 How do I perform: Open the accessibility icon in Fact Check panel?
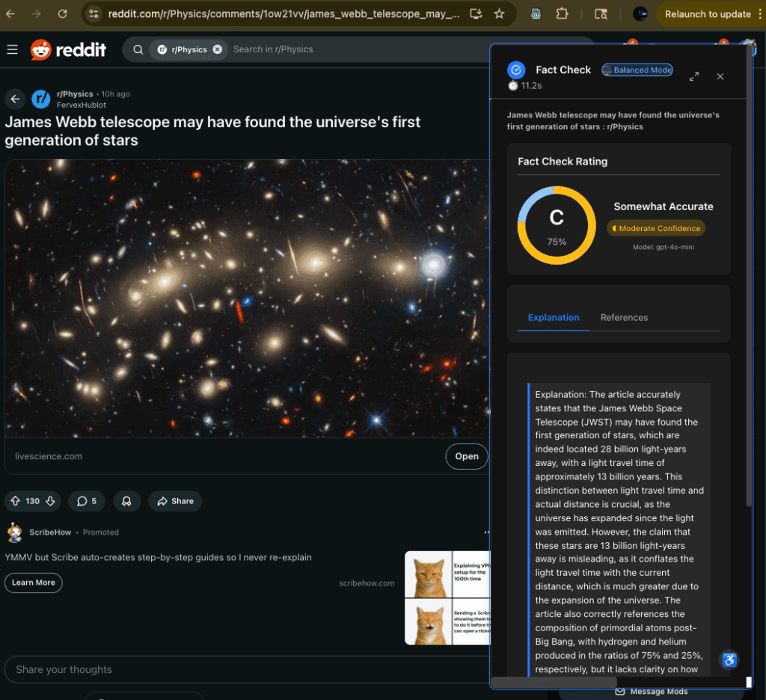[x=729, y=660]
